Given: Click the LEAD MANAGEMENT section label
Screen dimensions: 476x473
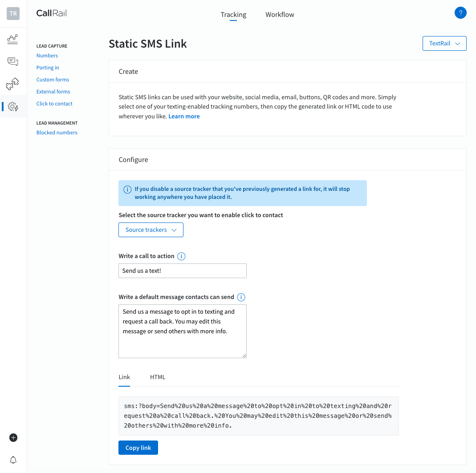Looking at the screenshot, I should click(57, 123).
